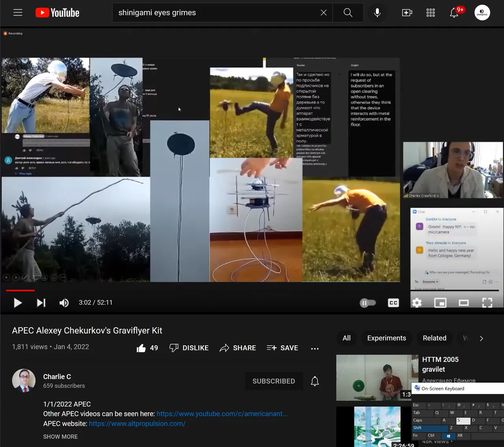The image size is (504, 447).
Task: Show more filter chips with right chevron
Action: pos(481,338)
